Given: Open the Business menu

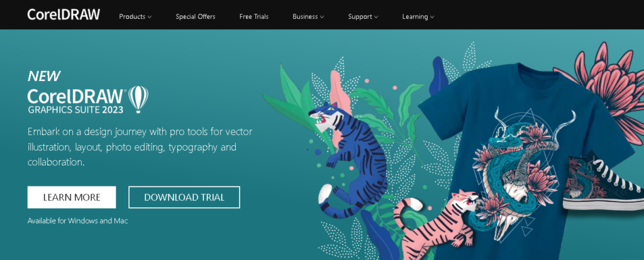Looking at the screenshot, I should pyautogui.click(x=308, y=17).
